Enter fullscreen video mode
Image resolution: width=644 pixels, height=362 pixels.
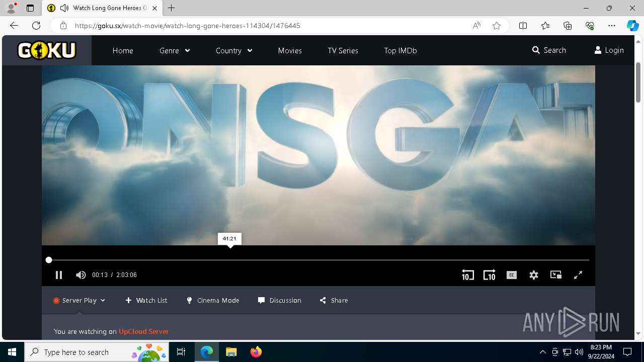(578, 275)
